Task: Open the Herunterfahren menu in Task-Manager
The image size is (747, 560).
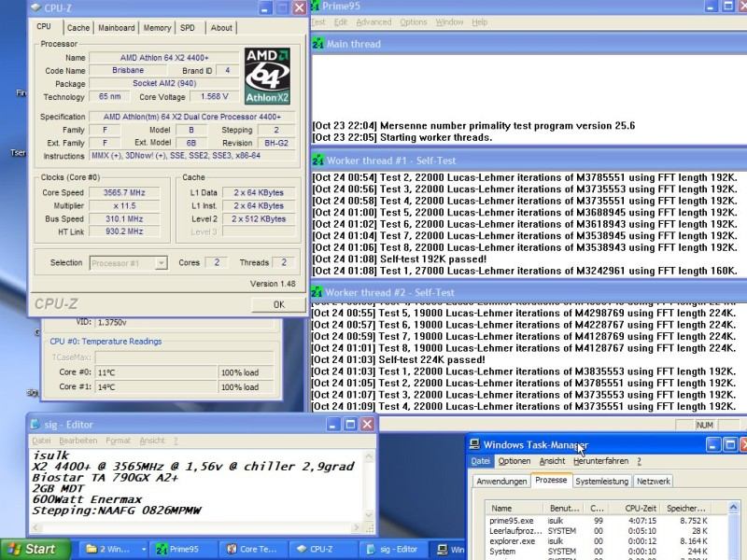Action: tap(600, 461)
